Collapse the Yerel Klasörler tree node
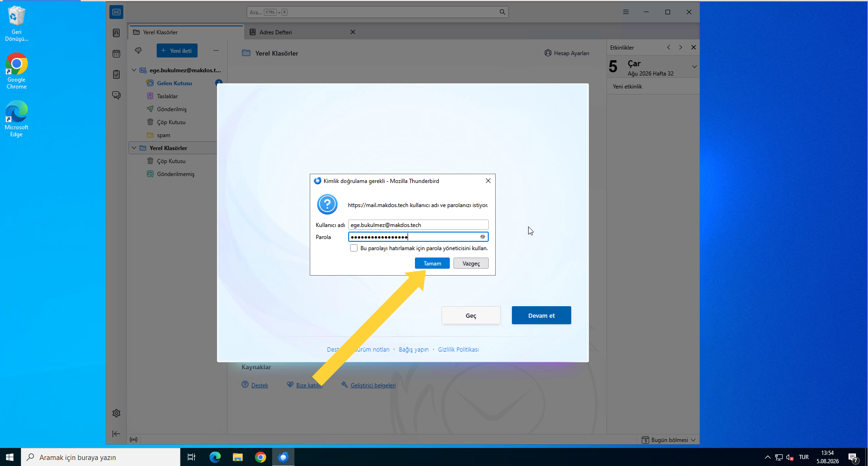This screenshot has height=466, width=868. [134, 148]
